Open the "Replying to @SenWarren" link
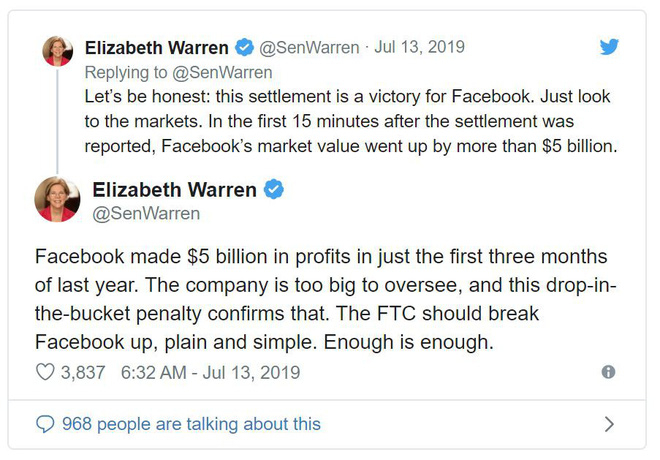This screenshot has width=660, height=460. click(x=179, y=72)
